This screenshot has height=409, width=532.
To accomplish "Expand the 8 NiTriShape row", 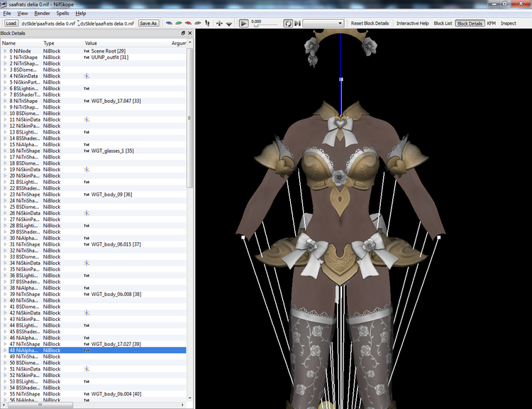I will pyautogui.click(x=5, y=101).
